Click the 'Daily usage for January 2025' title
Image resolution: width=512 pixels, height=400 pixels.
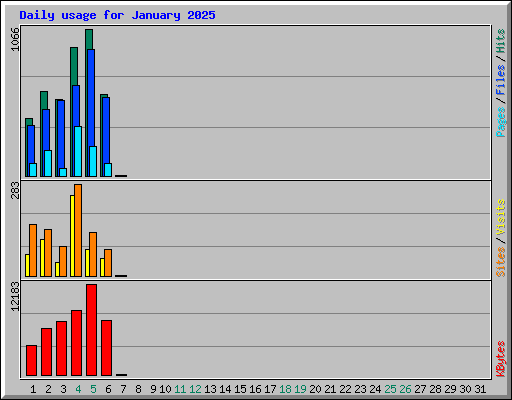(117, 15)
